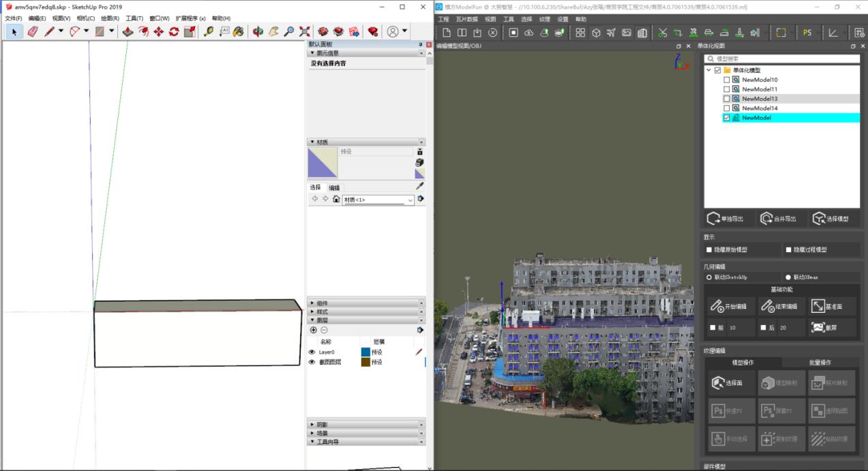Select the SketchUp arrow Select tool

coord(15,31)
